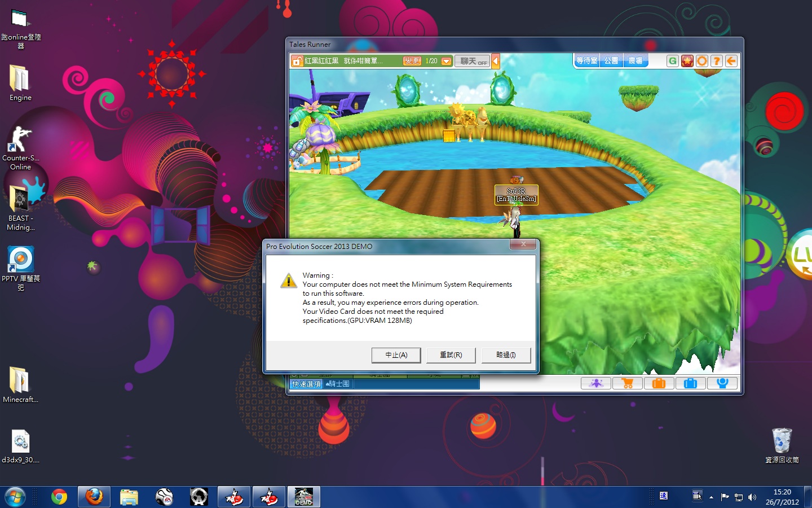
Task: Click the input language indicator in taskbar
Action: (x=664, y=496)
